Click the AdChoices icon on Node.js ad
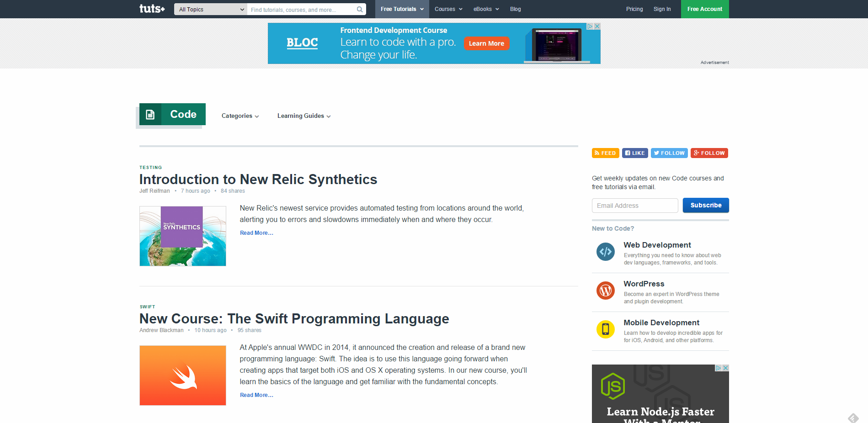The image size is (868, 423). click(719, 368)
